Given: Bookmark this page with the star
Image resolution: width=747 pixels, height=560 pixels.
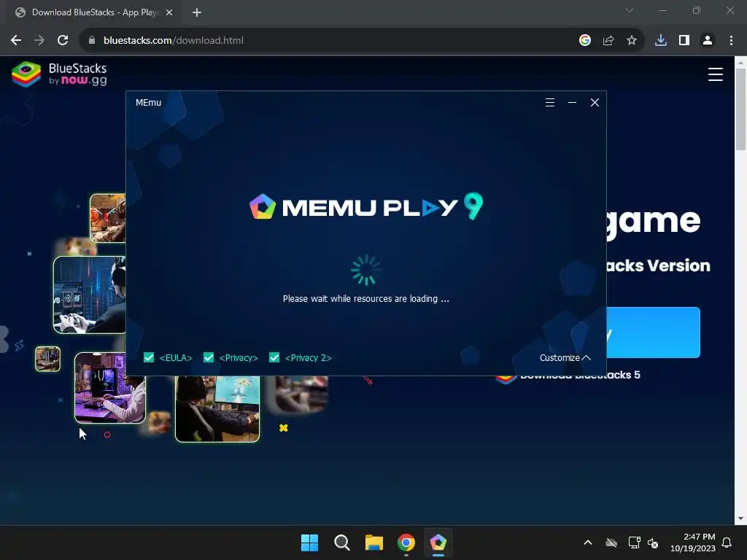Looking at the screenshot, I should point(632,41).
